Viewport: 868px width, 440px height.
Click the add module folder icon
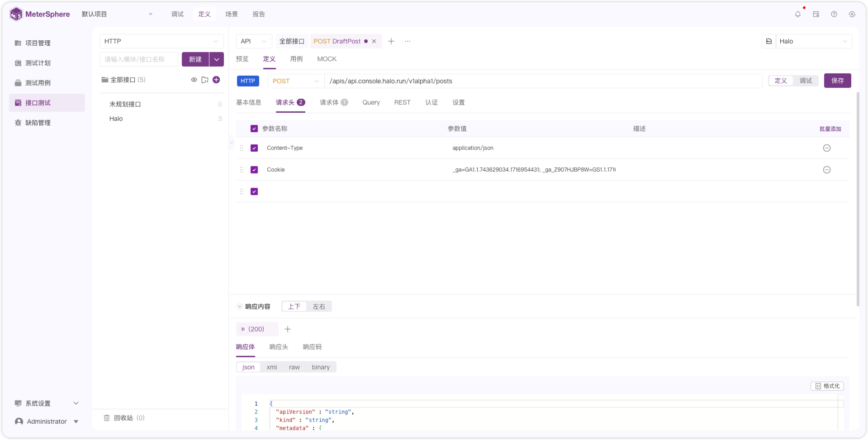(x=205, y=80)
